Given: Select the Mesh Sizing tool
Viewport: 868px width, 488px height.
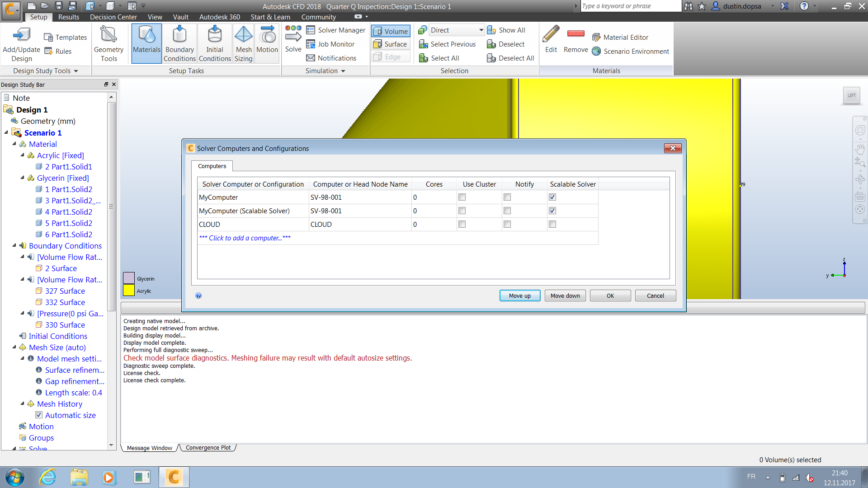Looking at the screenshot, I should [243, 43].
